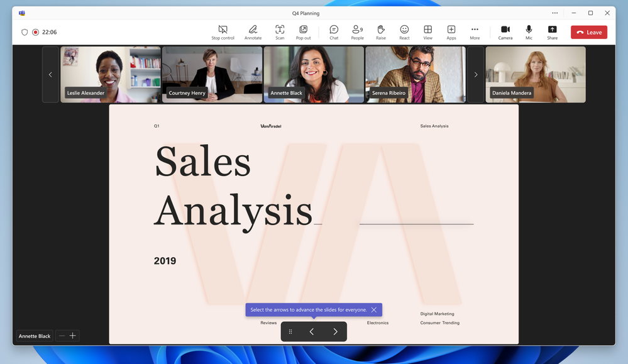The image size is (628, 364).
Task: Open title bar ellipsis settings menu
Action: point(554,13)
